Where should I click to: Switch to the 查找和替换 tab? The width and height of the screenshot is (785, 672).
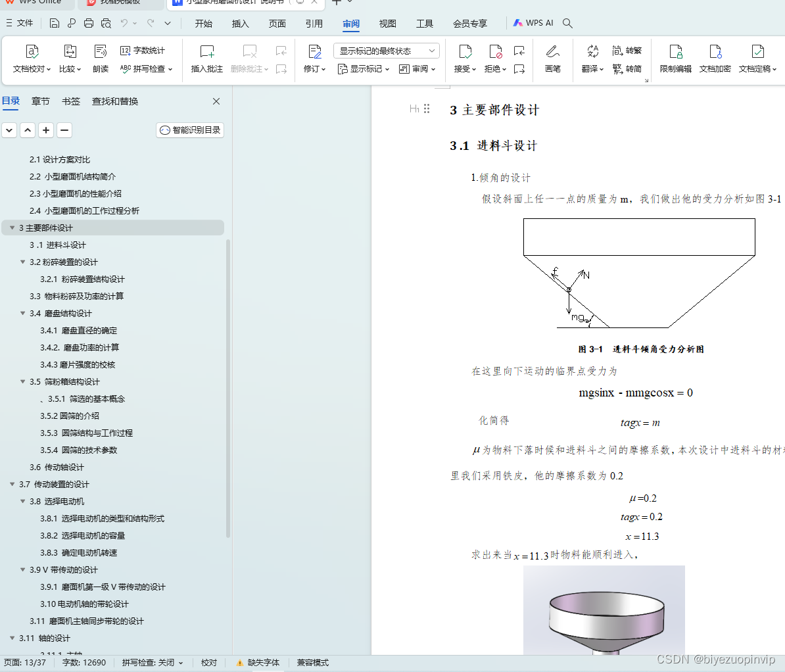click(114, 101)
